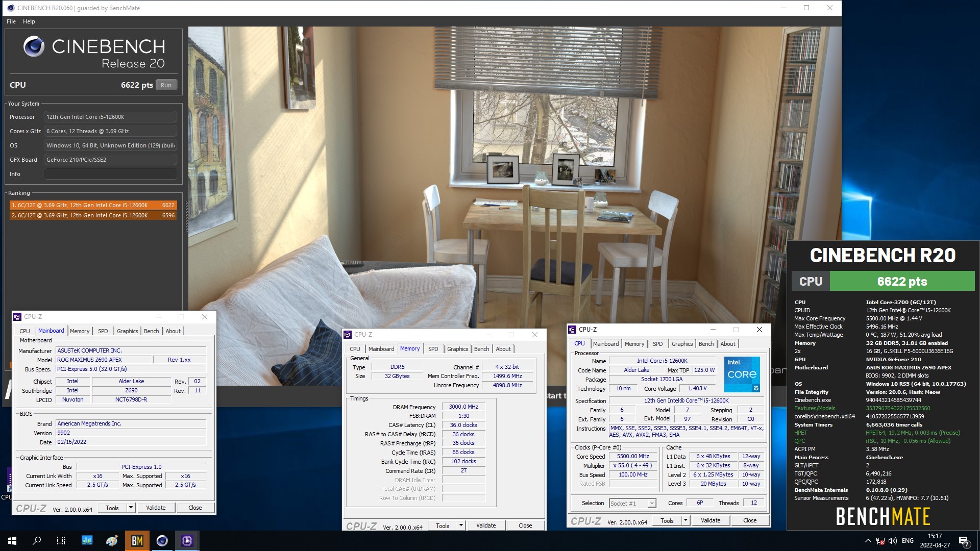This screenshot has height=551, width=980.
Task: Open the network status tray icon
Action: coord(880,541)
